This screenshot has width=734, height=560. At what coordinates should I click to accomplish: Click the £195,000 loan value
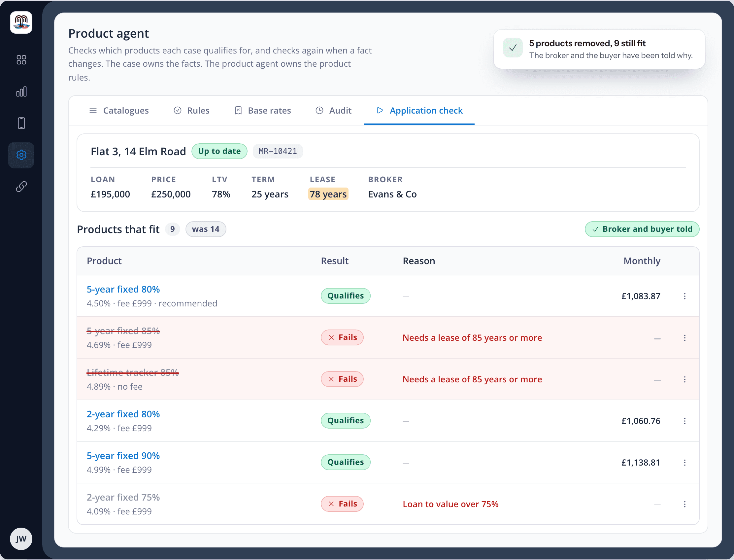point(110,194)
